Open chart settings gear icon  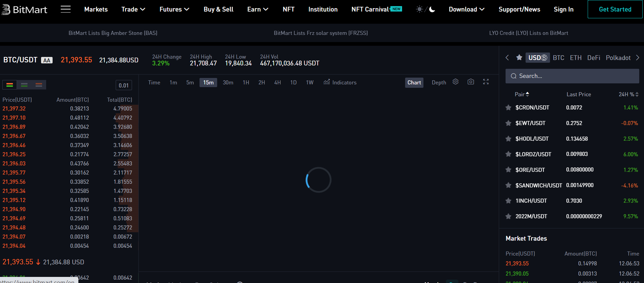click(x=455, y=82)
